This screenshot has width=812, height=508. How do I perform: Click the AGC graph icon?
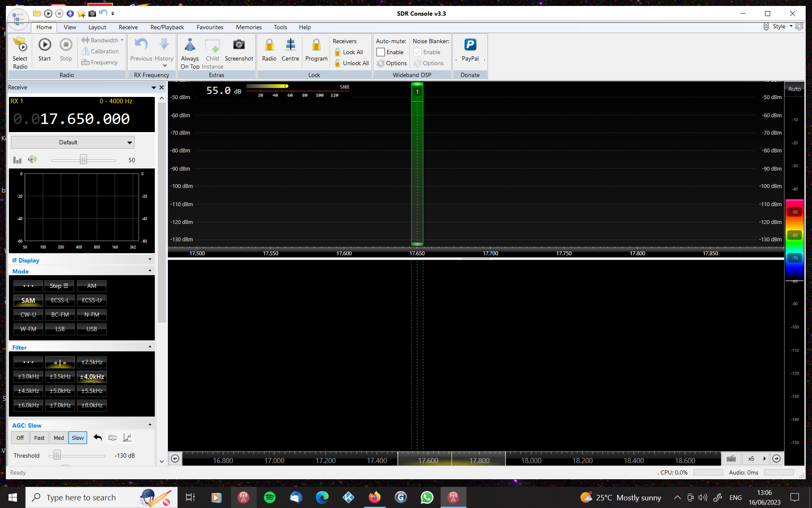tap(127, 438)
